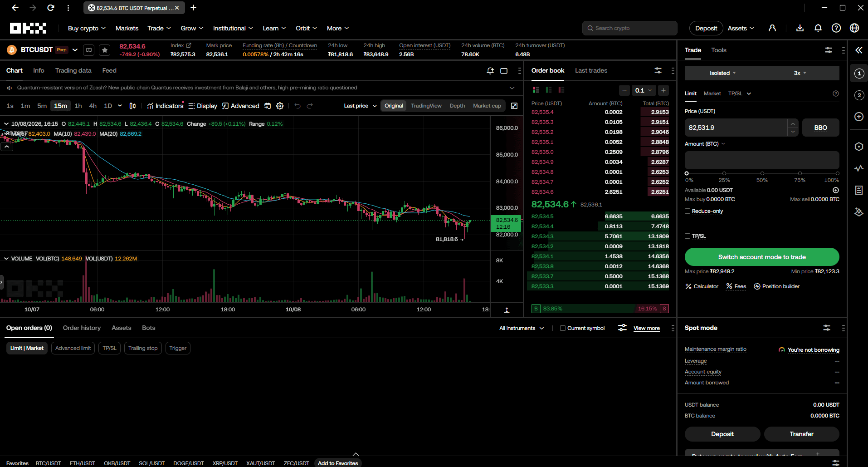Select the Market order tab
868x467 pixels.
[712, 93]
